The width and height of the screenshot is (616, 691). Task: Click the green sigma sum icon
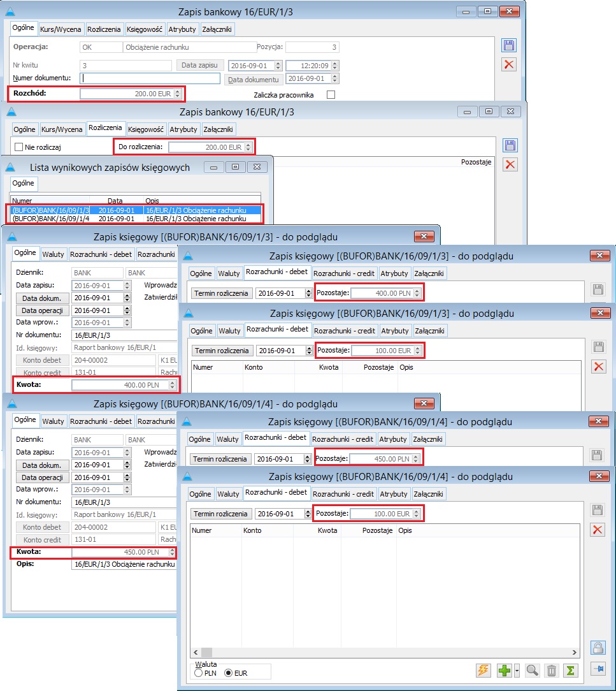tap(571, 671)
